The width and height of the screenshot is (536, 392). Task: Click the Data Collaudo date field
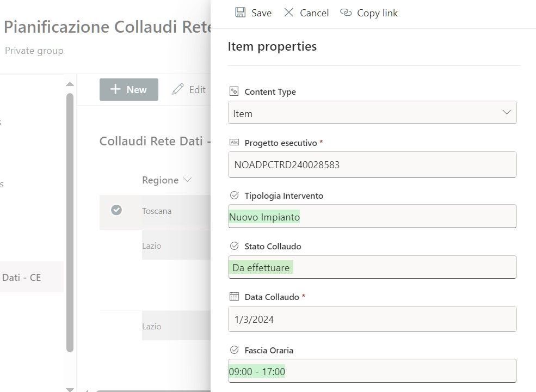pos(372,319)
